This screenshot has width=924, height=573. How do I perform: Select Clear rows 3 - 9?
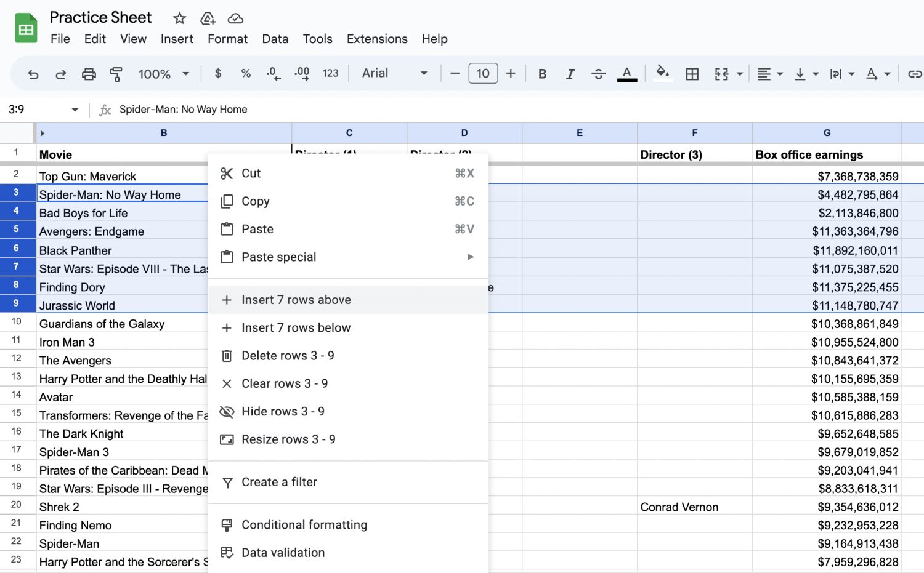(348, 383)
